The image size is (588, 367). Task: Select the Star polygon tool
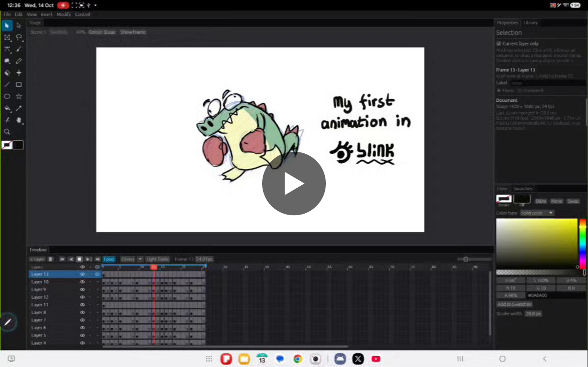[x=19, y=96]
